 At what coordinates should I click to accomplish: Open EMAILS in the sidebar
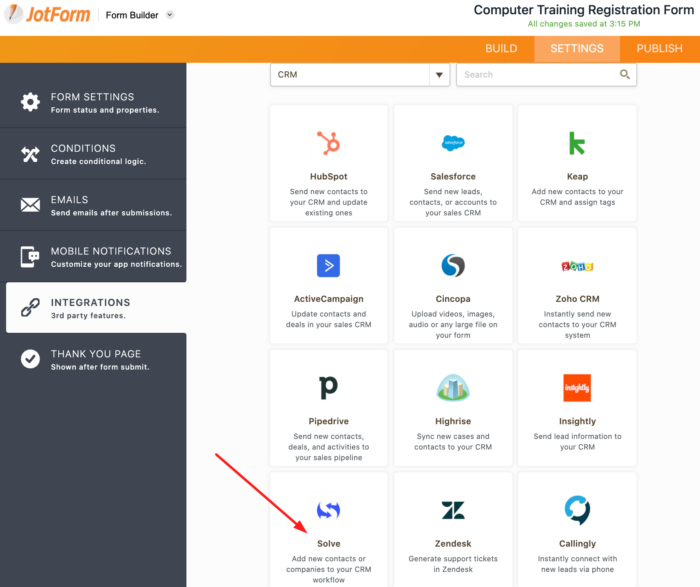[93, 205]
